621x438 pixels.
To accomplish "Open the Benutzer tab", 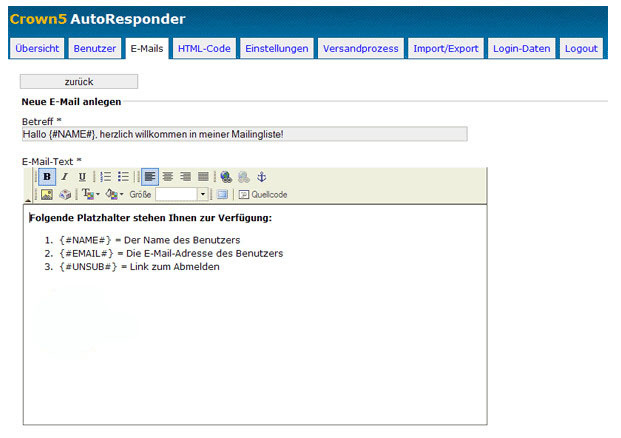I will (95, 48).
